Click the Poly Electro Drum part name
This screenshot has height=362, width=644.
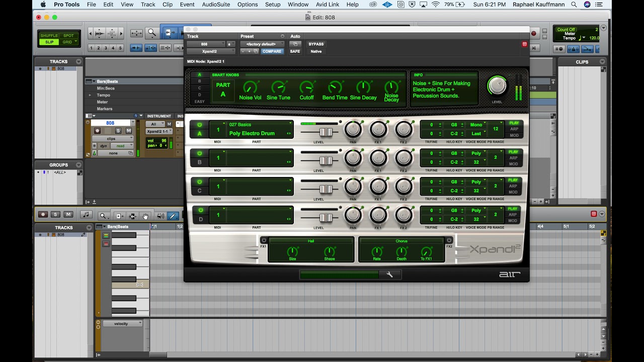(x=252, y=133)
